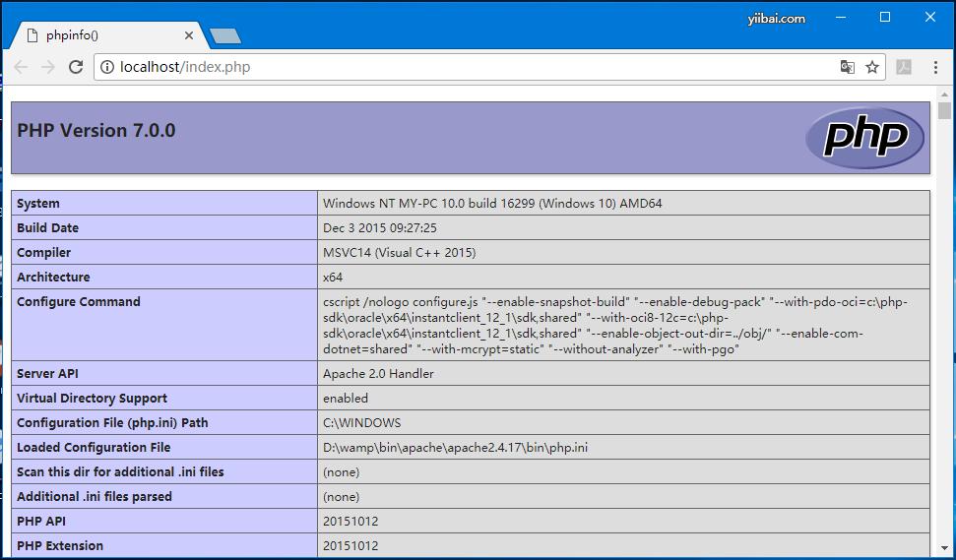Open a new tab next to phpinfo()
Image resolution: width=956 pixels, height=560 pixels.
(x=225, y=36)
